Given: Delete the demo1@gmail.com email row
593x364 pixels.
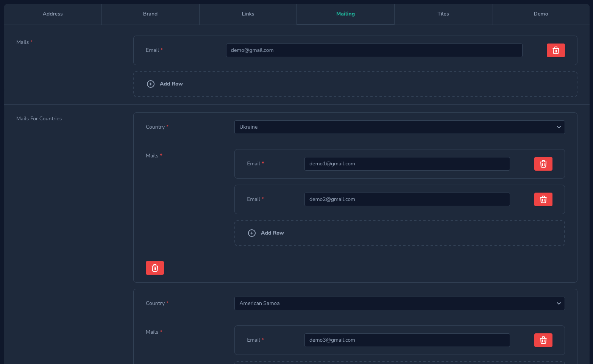Looking at the screenshot, I should pyautogui.click(x=543, y=164).
